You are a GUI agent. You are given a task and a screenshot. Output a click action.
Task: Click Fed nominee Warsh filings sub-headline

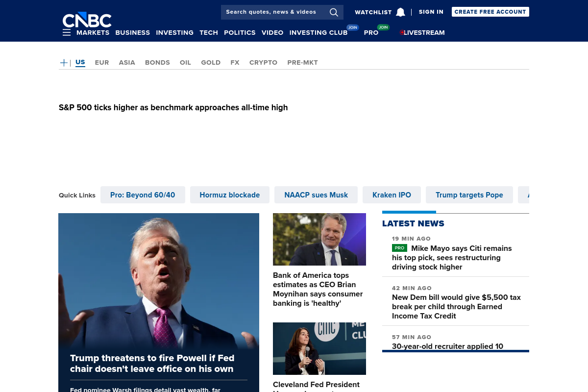[x=145, y=390]
